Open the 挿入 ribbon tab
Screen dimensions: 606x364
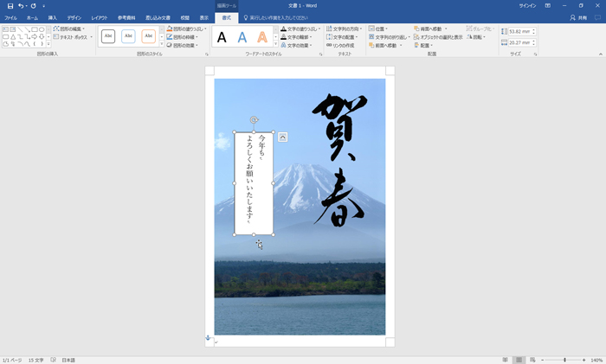pos(53,17)
